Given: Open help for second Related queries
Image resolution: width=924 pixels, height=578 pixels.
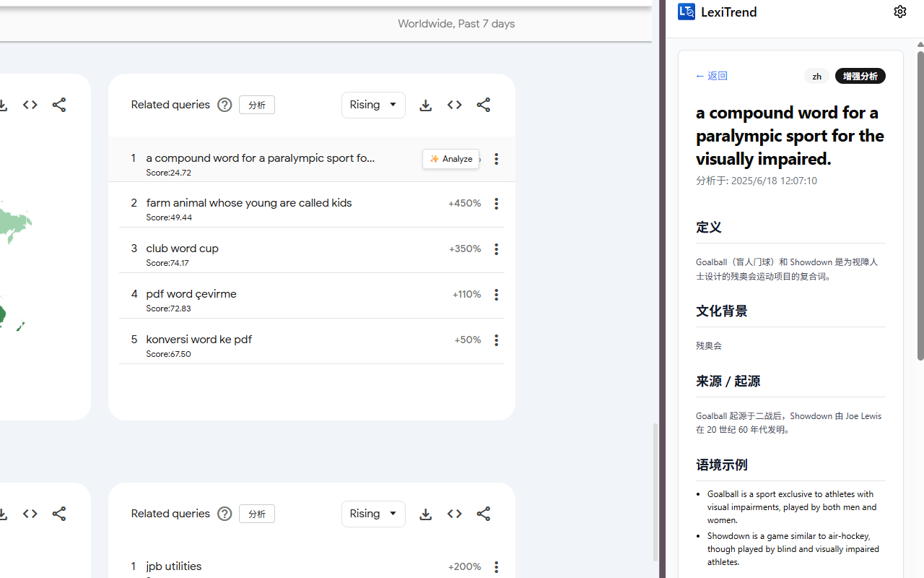Looking at the screenshot, I should click(225, 514).
